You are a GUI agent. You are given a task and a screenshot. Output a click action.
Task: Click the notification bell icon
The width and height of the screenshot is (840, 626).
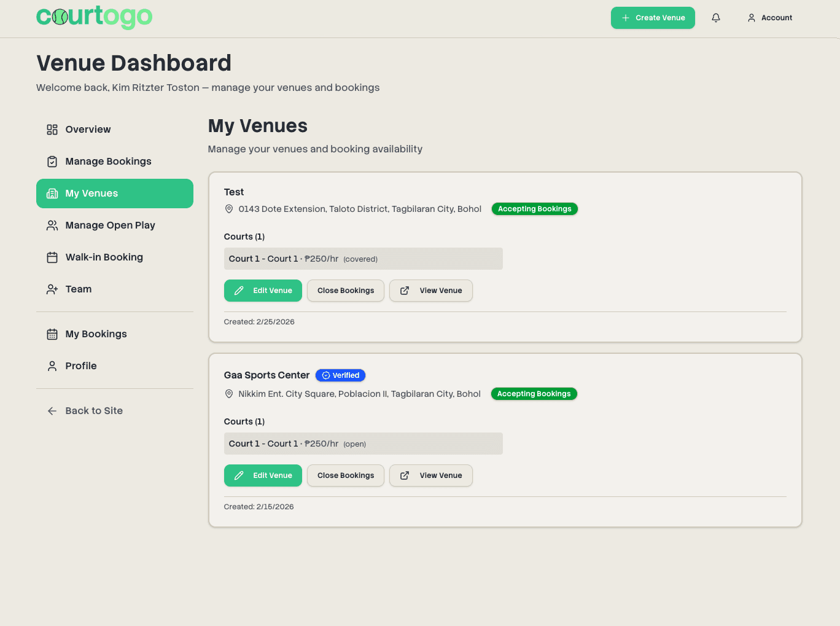click(x=715, y=18)
